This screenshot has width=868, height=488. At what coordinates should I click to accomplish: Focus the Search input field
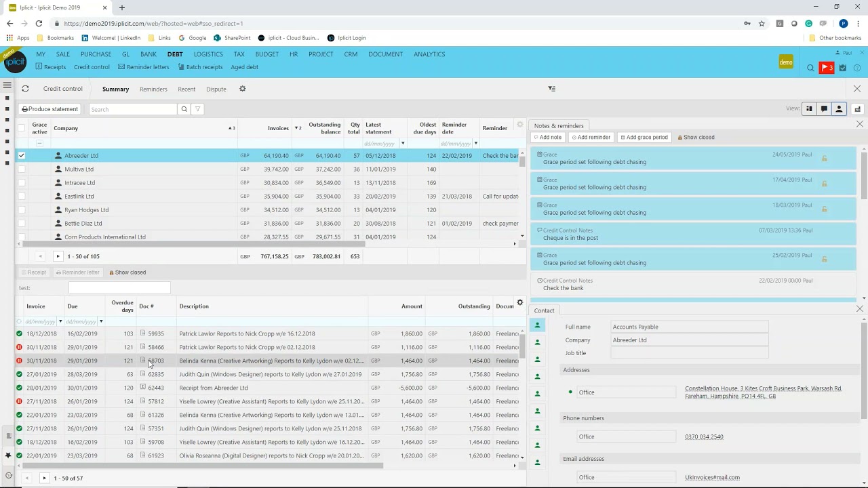point(133,109)
